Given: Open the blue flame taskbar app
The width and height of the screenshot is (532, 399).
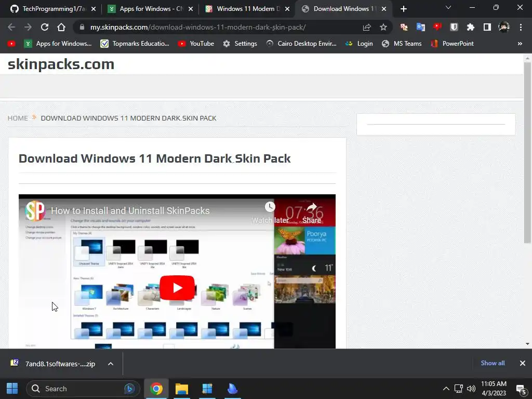Looking at the screenshot, I should coord(233,389).
